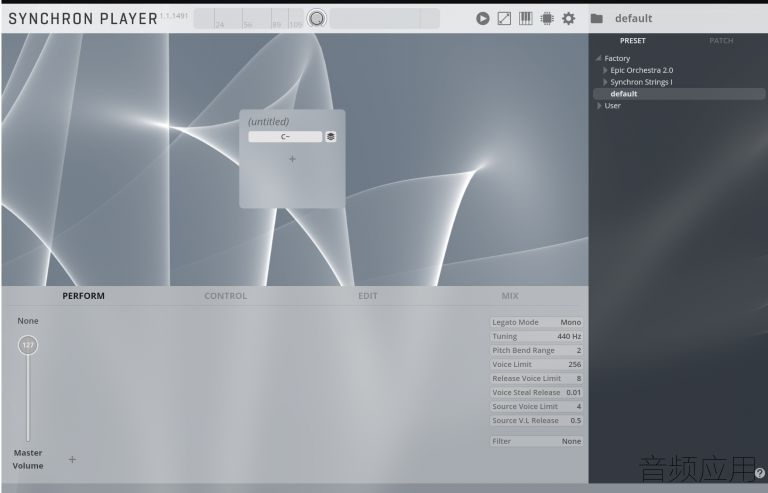The image size is (768, 493).
Task: Click the velocity meter bar in header
Action: pyautogui.click(x=249, y=19)
